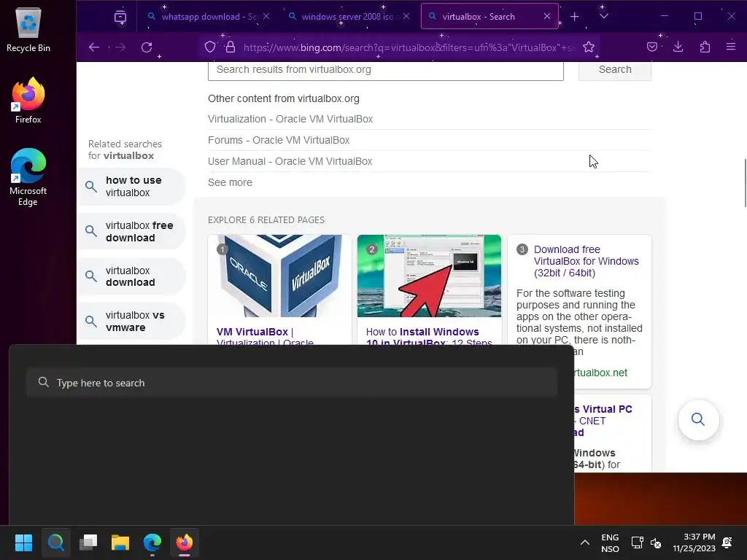Open the Oracle VirtualBox cube thumbnail
The image size is (747, 560).
pyautogui.click(x=279, y=276)
